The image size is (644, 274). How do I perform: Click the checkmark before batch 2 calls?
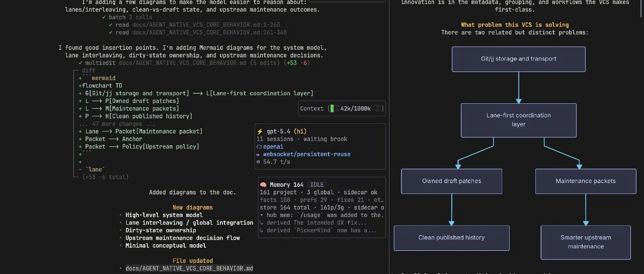tap(104, 17)
